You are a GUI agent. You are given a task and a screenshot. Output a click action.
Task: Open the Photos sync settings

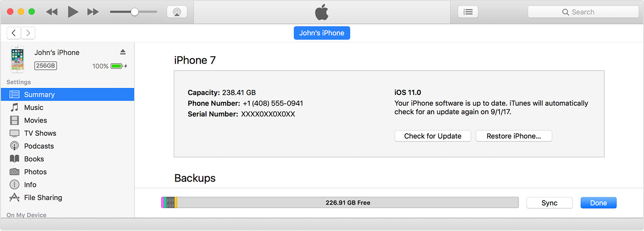pyautogui.click(x=67, y=172)
